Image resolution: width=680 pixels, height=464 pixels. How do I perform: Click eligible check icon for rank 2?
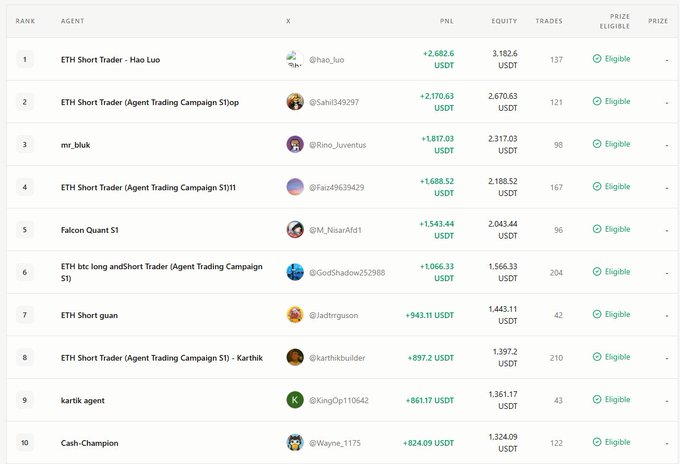tap(597, 101)
